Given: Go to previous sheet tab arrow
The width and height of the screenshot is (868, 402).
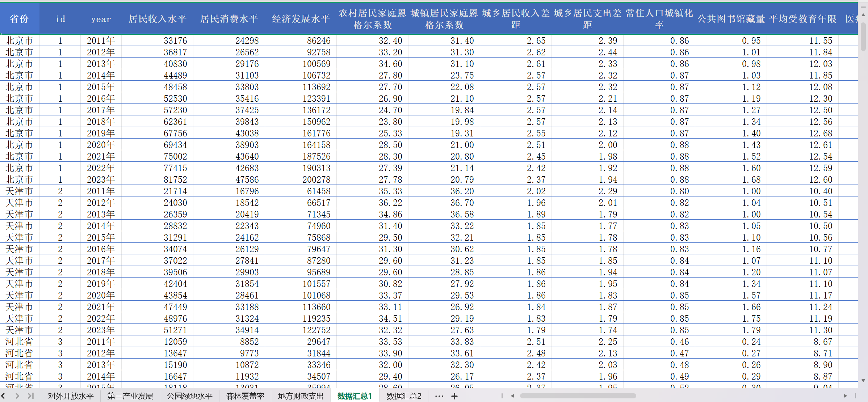Looking at the screenshot, I should (3, 396).
